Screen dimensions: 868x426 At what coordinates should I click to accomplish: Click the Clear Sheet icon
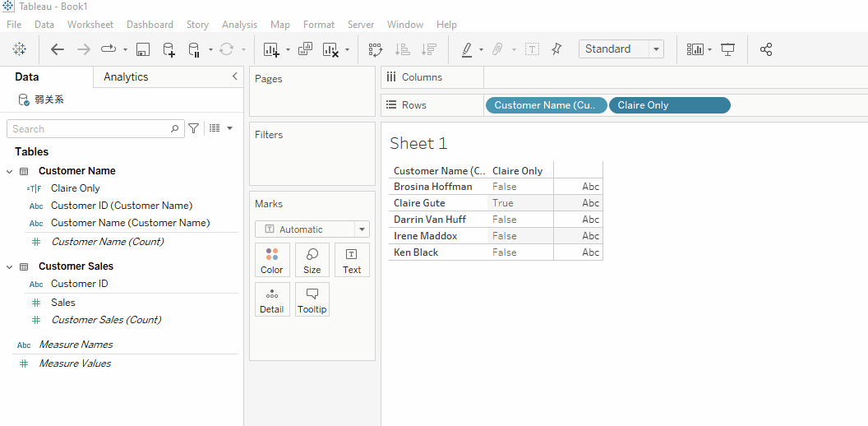[330, 49]
